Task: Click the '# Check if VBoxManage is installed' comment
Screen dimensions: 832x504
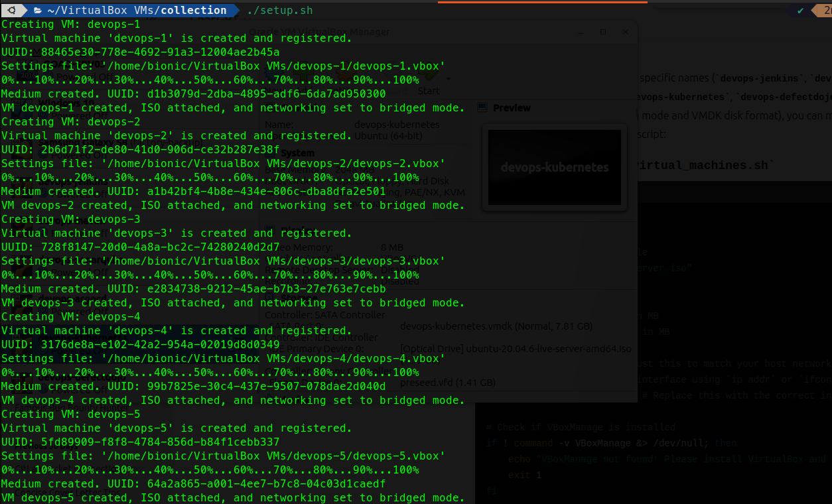Action: (x=581, y=428)
